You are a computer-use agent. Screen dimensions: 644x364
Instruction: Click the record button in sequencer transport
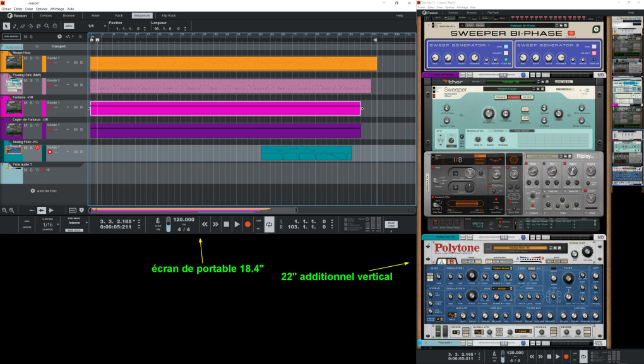[247, 224]
